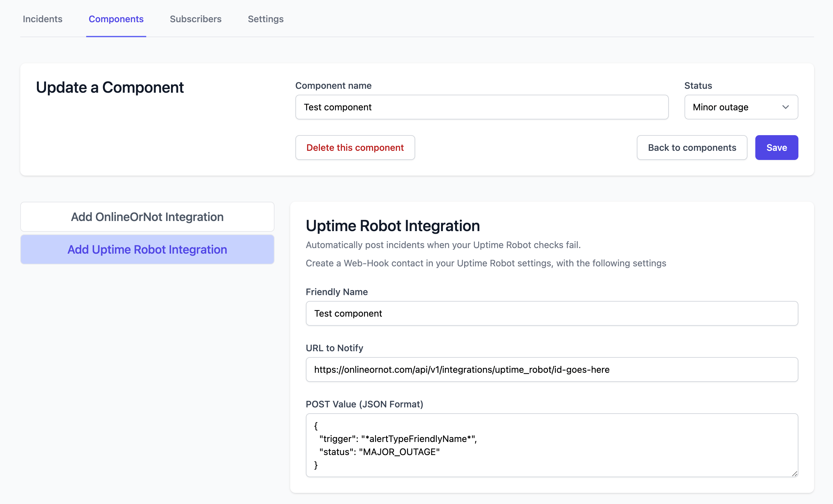Click Back to components
The width and height of the screenshot is (833, 504).
pos(692,148)
